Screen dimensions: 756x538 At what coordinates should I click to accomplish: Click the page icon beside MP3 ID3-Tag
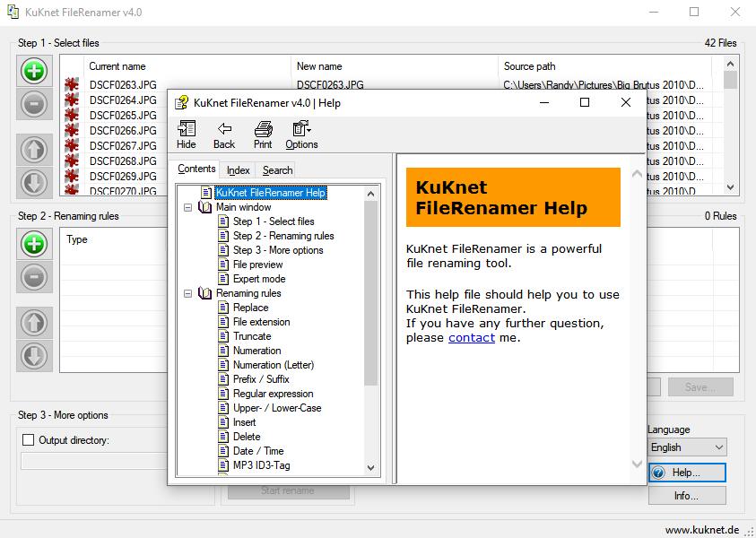click(x=223, y=465)
